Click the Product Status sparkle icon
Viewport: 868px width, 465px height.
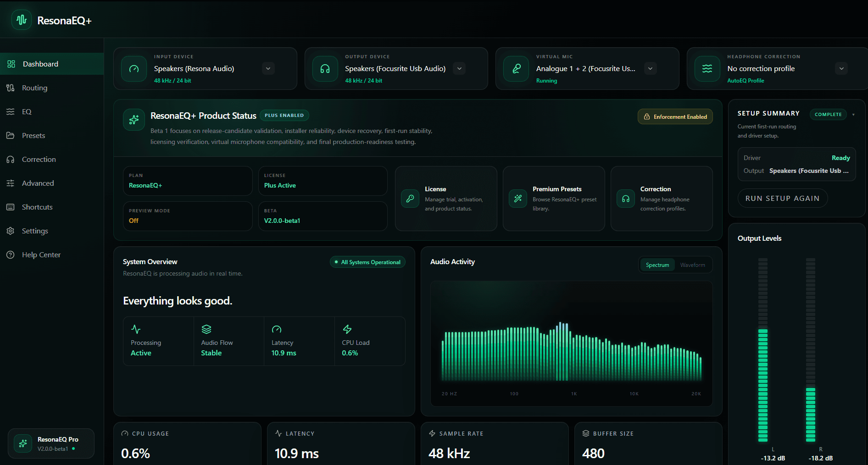tap(134, 120)
